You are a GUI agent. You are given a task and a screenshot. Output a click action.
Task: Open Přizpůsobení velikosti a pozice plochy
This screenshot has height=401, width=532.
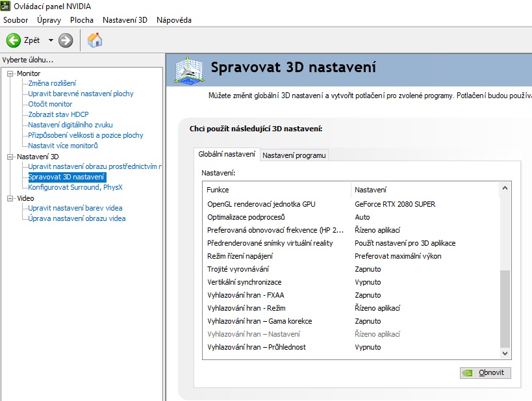click(x=86, y=135)
